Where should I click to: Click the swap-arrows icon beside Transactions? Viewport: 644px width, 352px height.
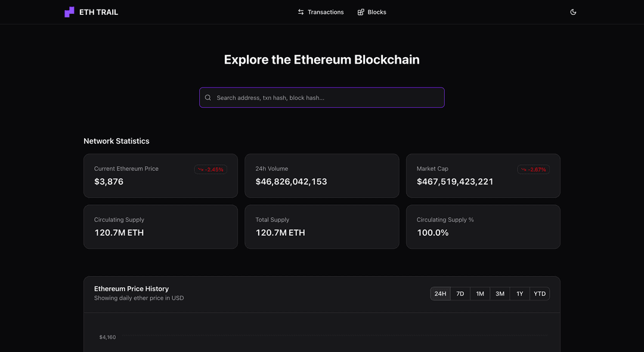click(301, 11)
